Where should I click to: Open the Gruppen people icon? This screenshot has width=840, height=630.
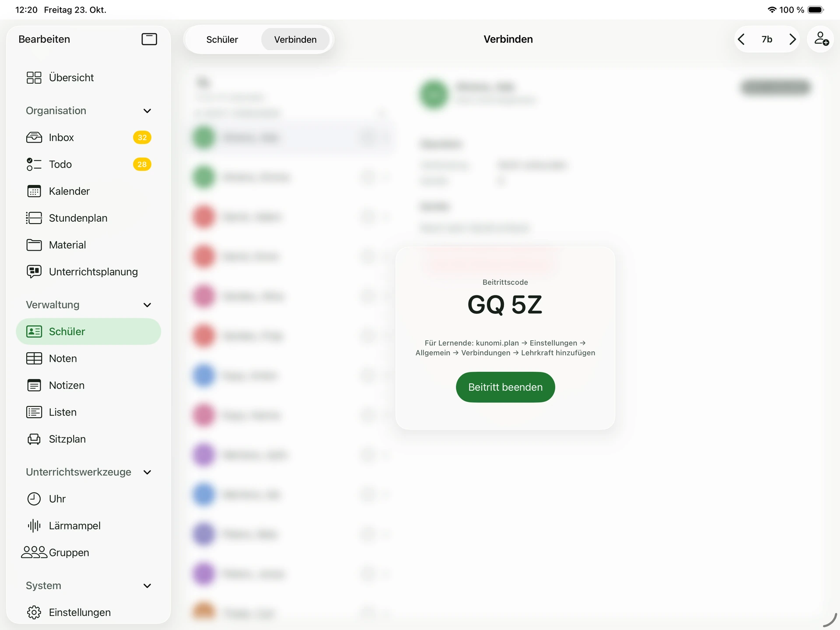click(x=34, y=552)
